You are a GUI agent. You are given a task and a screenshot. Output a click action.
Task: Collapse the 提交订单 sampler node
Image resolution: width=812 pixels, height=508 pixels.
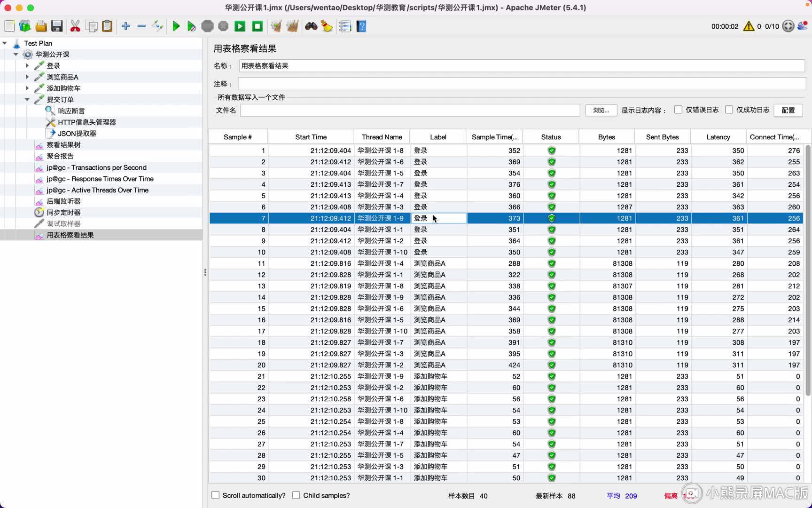[x=27, y=100]
